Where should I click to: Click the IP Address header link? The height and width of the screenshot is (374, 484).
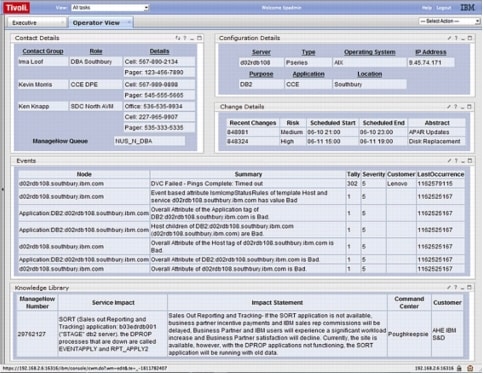click(431, 52)
